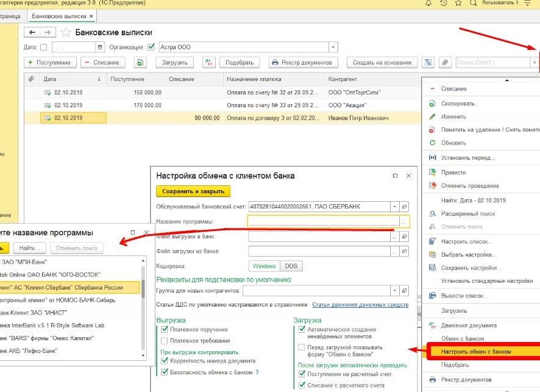Image resolution: width=540 pixels, height=392 pixels.
Task: Open history clock icon in title bar
Action: (443, 3)
